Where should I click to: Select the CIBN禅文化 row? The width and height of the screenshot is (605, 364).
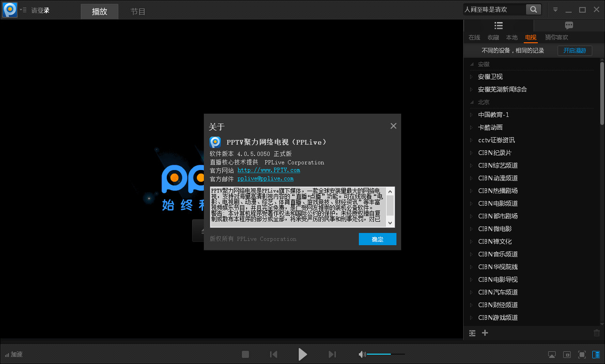pos(531,241)
